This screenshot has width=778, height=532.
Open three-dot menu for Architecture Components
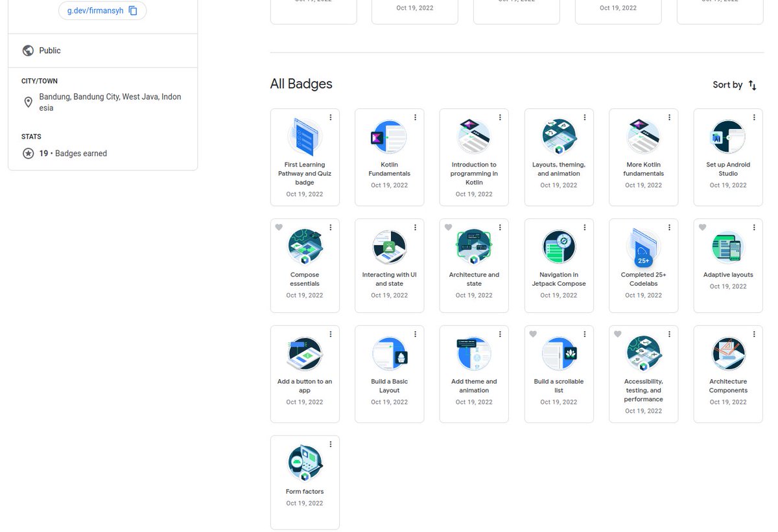[x=754, y=334]
